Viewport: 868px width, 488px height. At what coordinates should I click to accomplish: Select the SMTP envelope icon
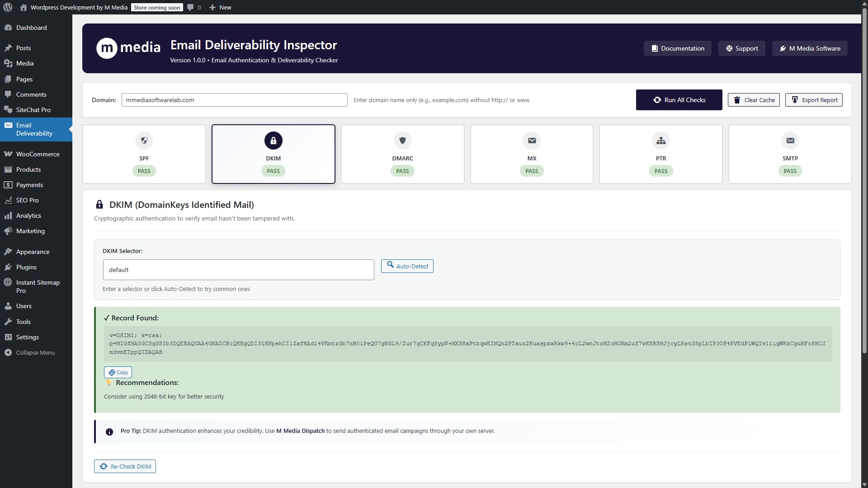tap(790, 141)
